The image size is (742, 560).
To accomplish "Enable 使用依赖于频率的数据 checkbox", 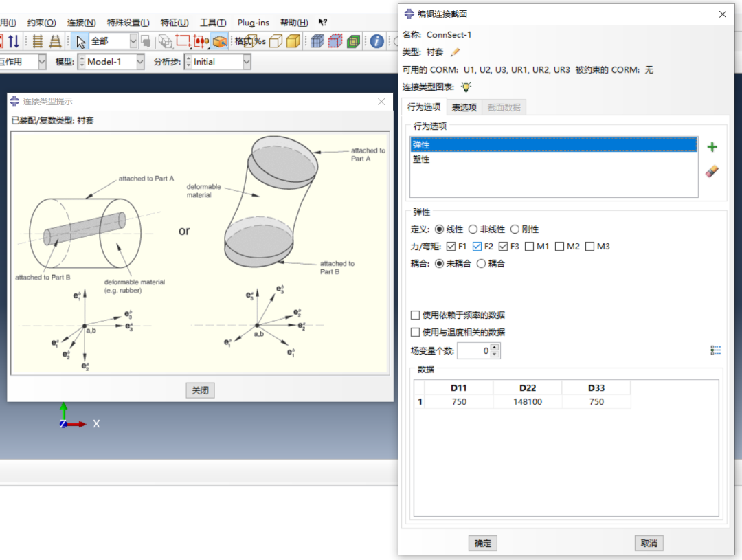I will [415, 315].
